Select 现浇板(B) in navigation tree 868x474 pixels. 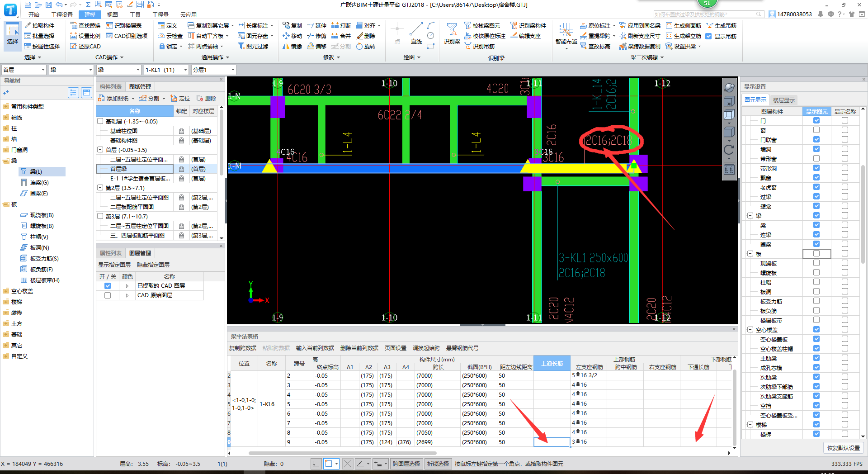42,215
